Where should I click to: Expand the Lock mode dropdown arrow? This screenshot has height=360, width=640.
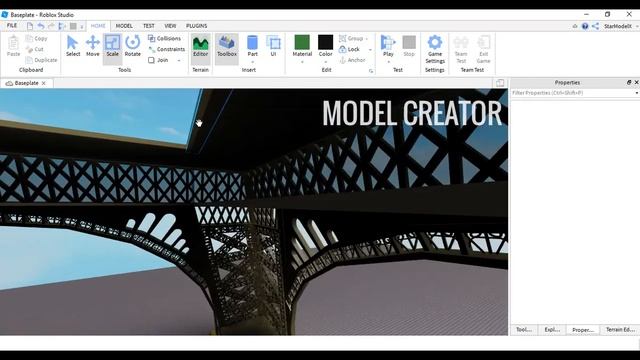tap(370, 49)
